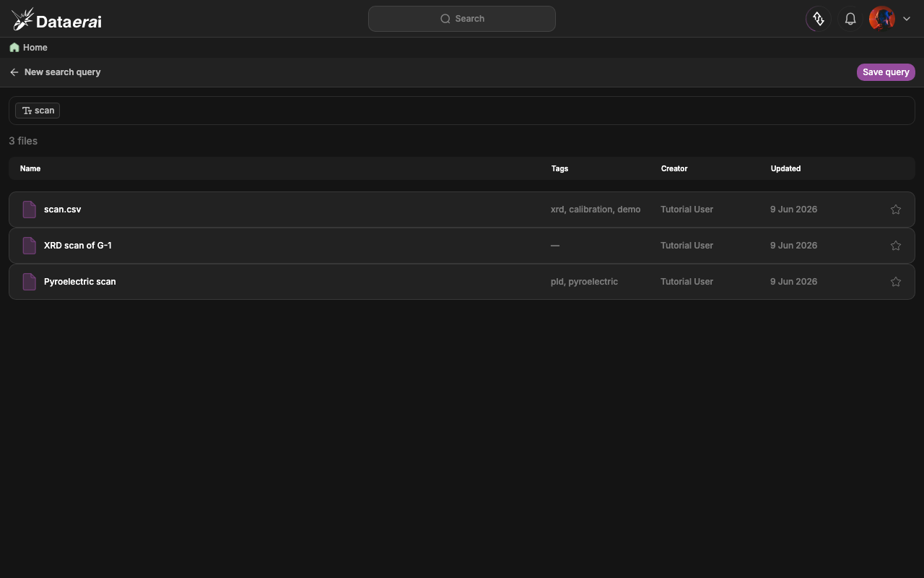This screenshot has height=578, width=924.
Task: Click the Save query button
Action: tap(886, 72)
